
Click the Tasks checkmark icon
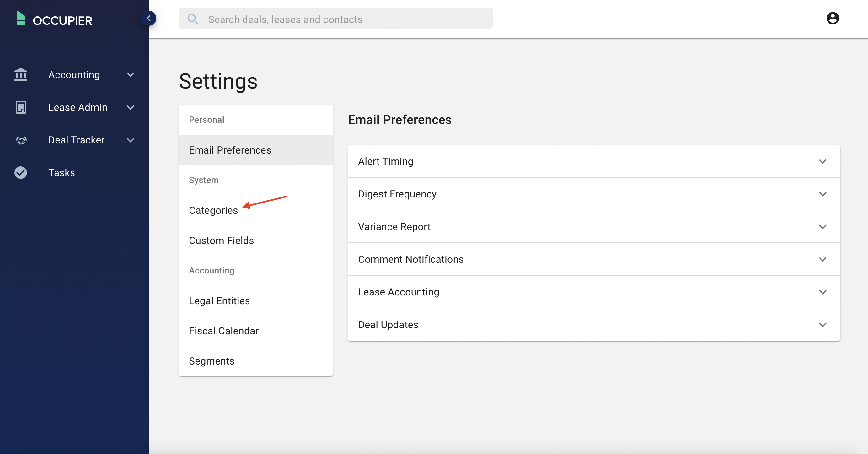(20, 173)
